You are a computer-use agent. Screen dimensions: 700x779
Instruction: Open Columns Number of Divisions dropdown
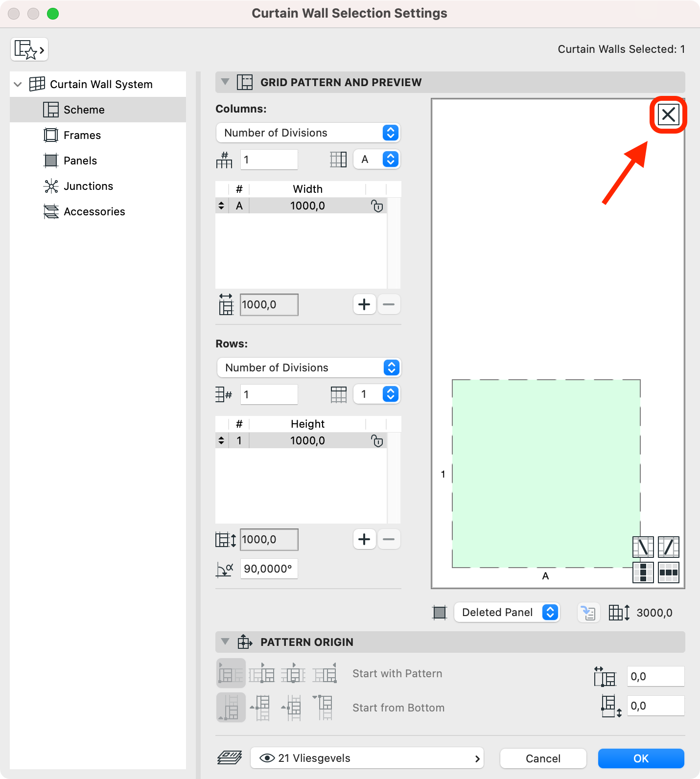pyautogui.click(x=308, y=133)
